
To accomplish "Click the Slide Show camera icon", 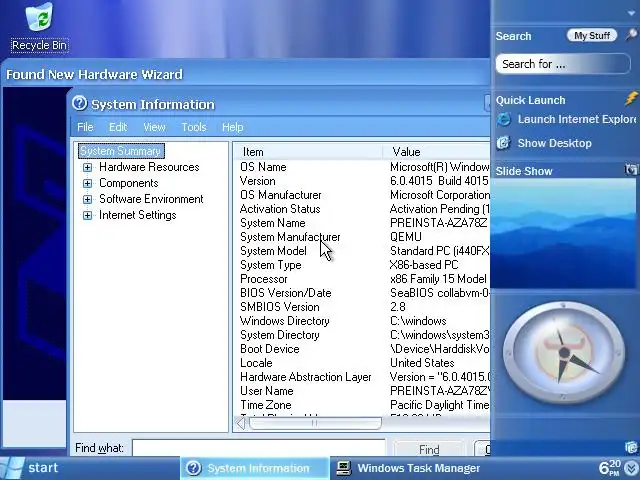I will coord(631,170).
